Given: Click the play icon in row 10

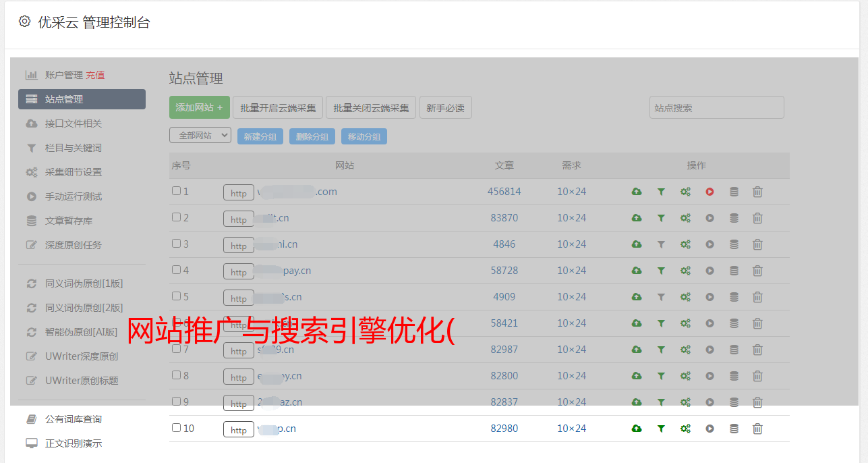Looking at the screenshot, I should (x=710, y=429).
